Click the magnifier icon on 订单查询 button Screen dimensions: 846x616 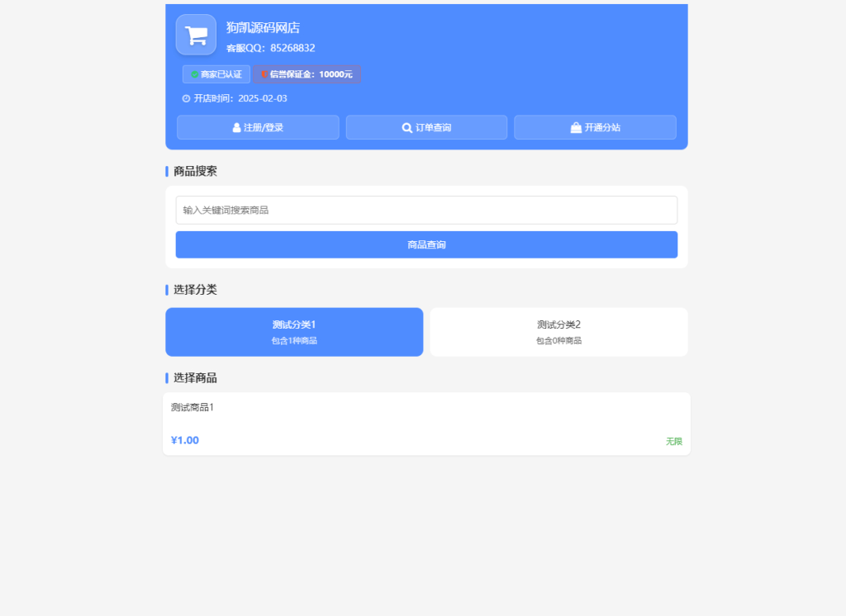pyautogui.click(x=406, y=127)
